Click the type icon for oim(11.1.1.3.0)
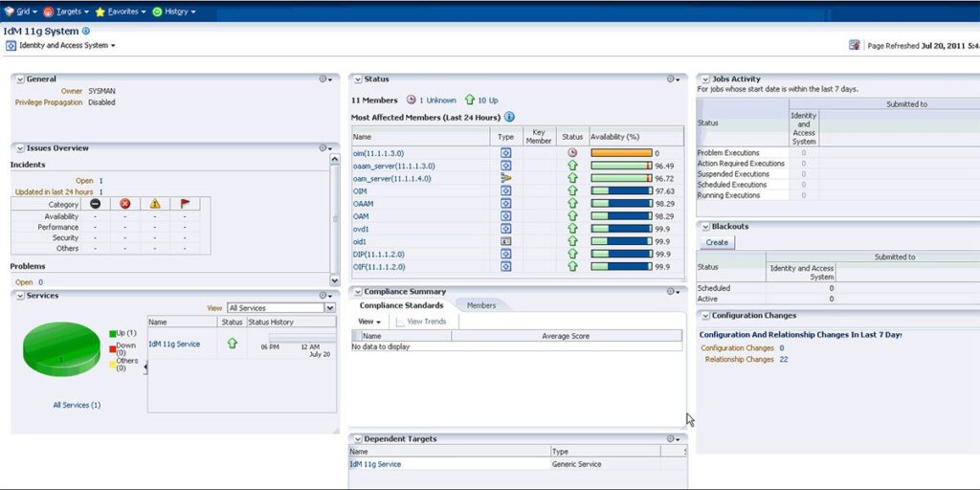This screenshot has width=980, height=490. pyautogui.click(x=506, y=153)
